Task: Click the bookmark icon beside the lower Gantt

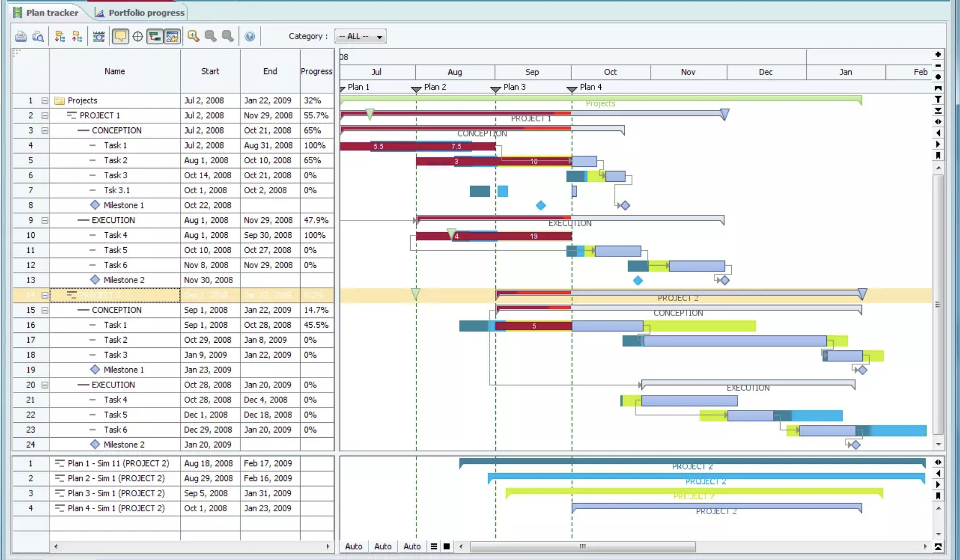Action: [938, 496]
